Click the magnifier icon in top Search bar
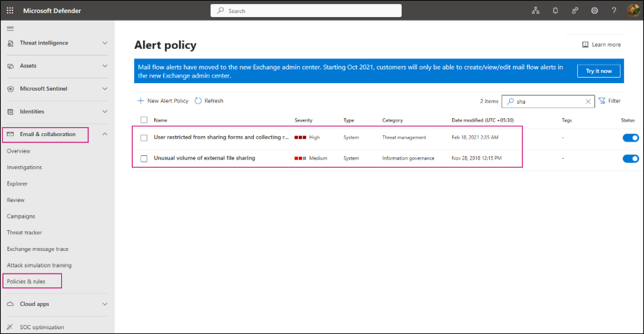The image size is (644, 334). click(221, 11)
